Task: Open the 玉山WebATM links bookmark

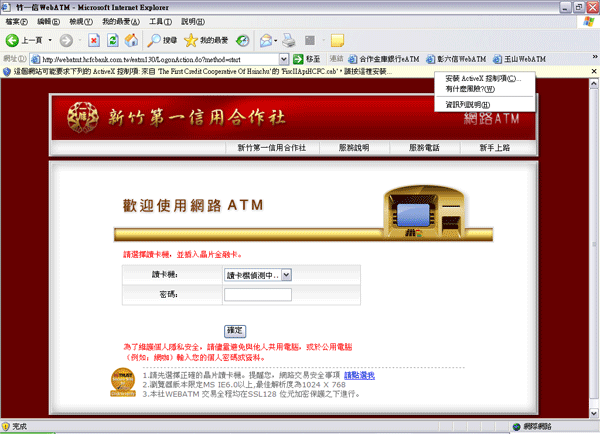Action: pos(519,59)
